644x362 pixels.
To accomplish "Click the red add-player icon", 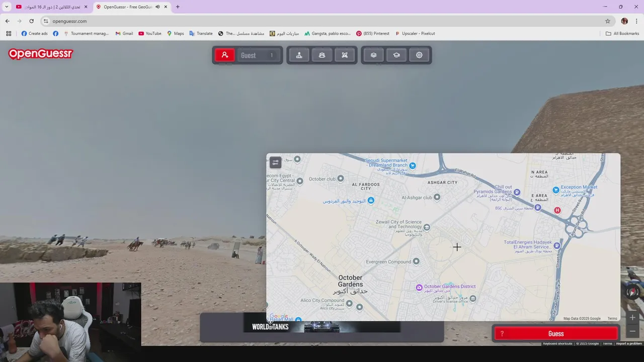I will [225, 55].
